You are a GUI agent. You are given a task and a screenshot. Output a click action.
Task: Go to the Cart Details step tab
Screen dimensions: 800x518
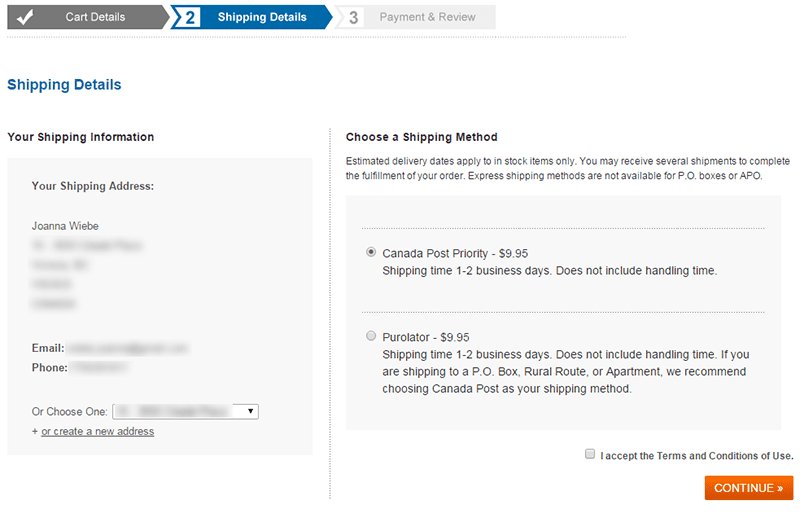[x=88, y=17]
